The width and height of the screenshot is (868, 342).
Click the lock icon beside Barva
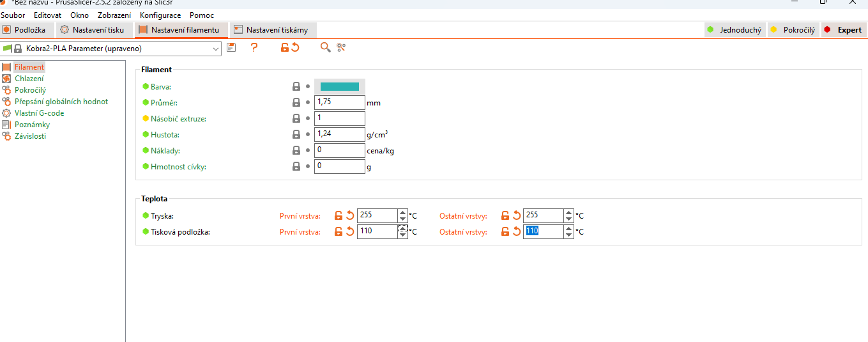[296, 86]
